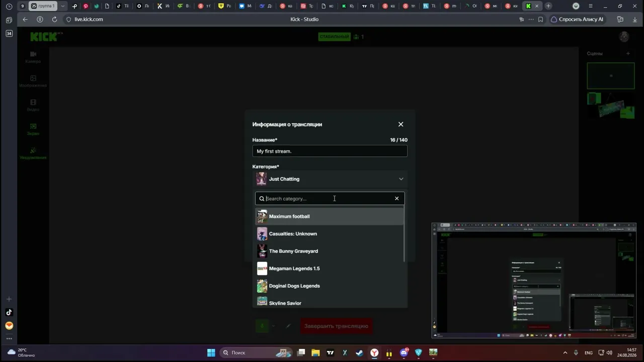
Task: Click the category list scrollbar
Action: coord(404,234)
